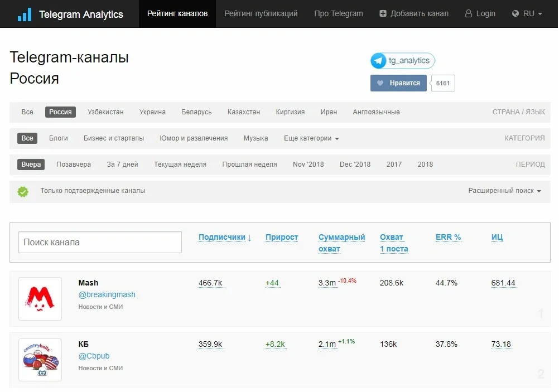
Task: Click the КБ channel name
Action: tap(84, 344)
